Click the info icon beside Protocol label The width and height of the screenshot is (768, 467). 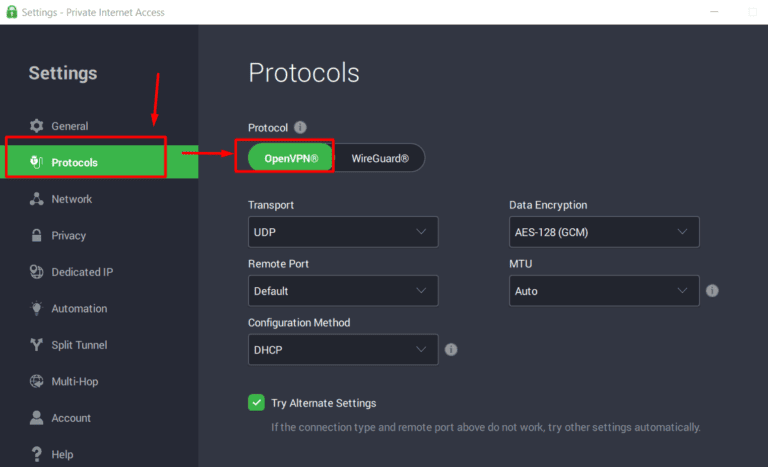[x=300, y=128]
